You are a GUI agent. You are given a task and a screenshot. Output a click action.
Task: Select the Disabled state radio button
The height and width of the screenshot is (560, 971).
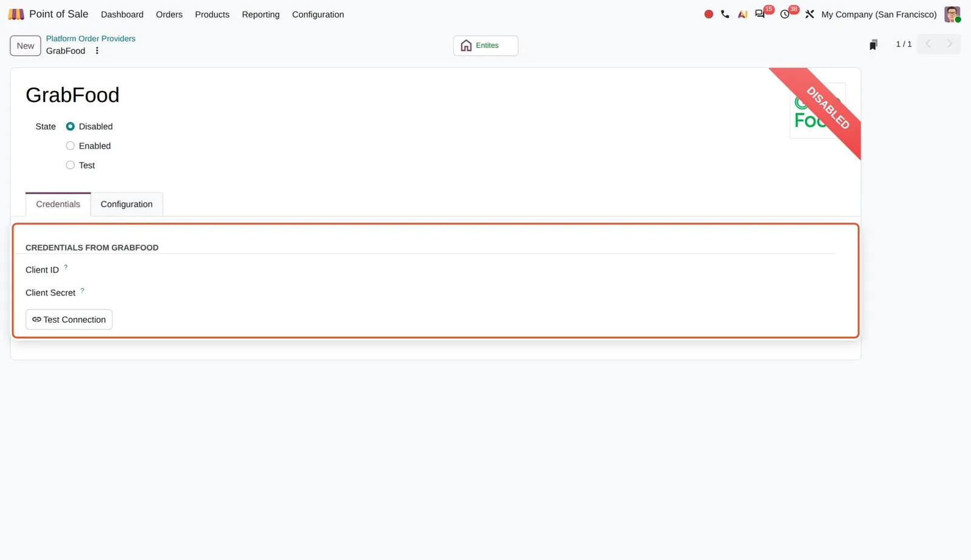coord(70,126)
